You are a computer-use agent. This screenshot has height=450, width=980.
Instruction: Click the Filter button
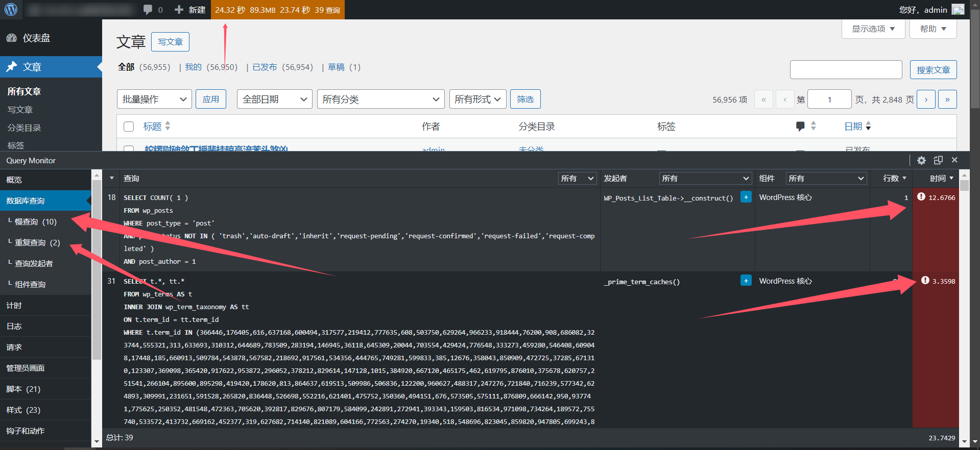[525, 99]
